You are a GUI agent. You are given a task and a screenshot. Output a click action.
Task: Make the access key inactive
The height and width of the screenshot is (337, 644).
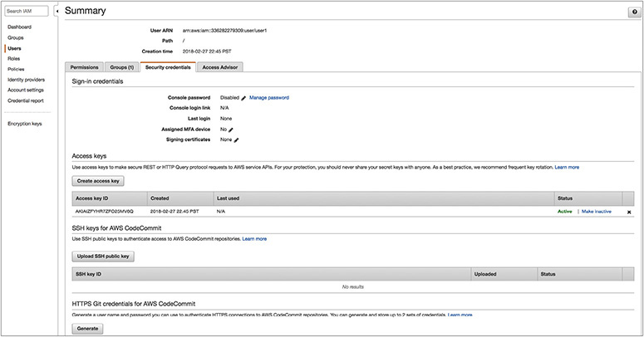pos(596,212)
